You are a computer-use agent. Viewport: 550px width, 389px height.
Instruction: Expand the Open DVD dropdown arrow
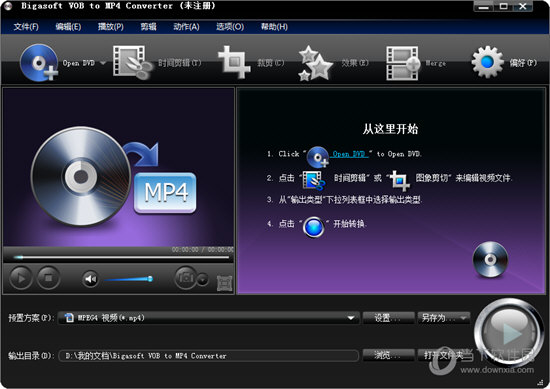tap(103, 63)
